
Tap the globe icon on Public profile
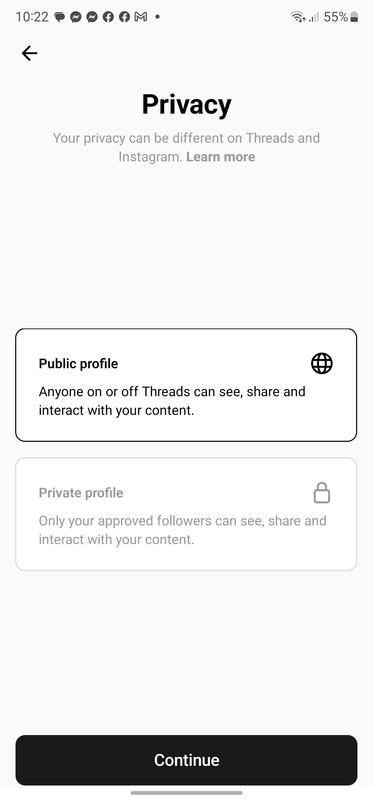(x=321, y=364)
